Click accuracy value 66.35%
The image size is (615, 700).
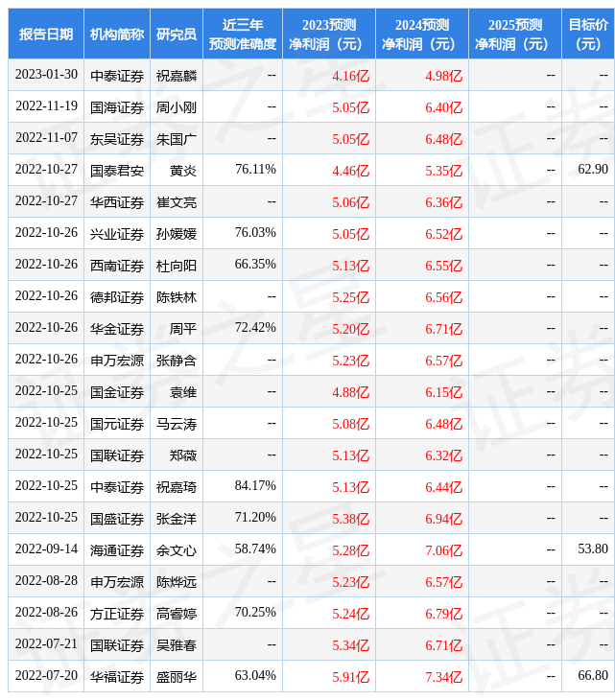tap(255, 265)
